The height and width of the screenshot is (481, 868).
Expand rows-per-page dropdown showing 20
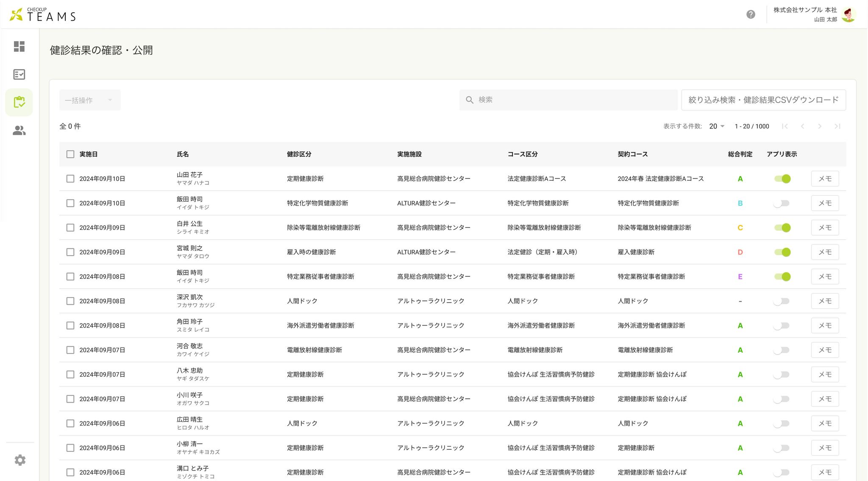pyautogui.click(x=717, y=126)
